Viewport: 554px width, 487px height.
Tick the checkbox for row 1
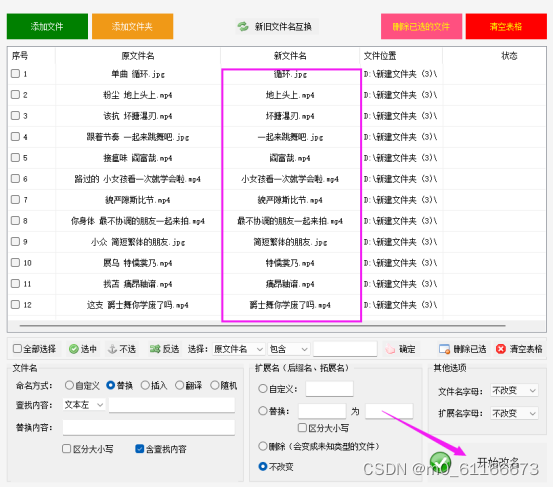tap(15, 74)
